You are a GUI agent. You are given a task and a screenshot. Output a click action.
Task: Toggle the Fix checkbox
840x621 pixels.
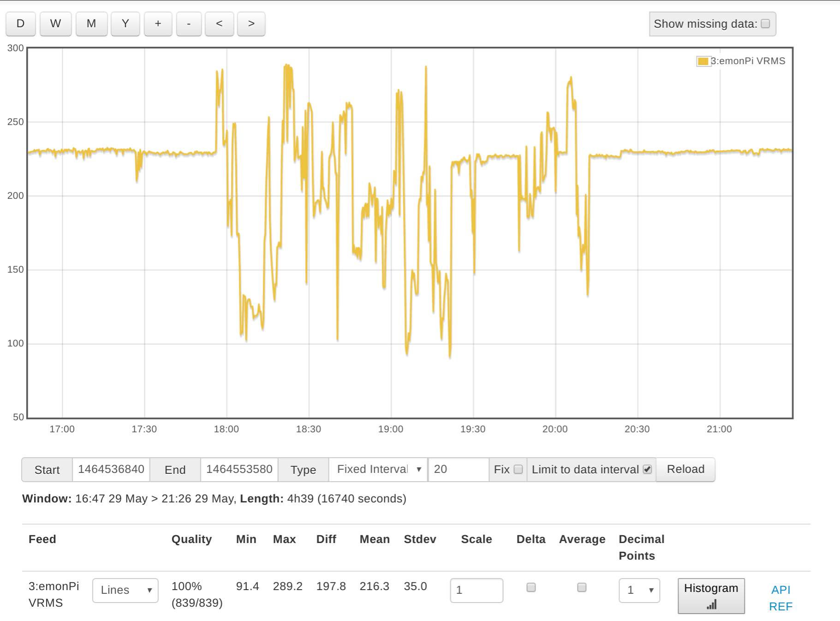click(518, 469)
